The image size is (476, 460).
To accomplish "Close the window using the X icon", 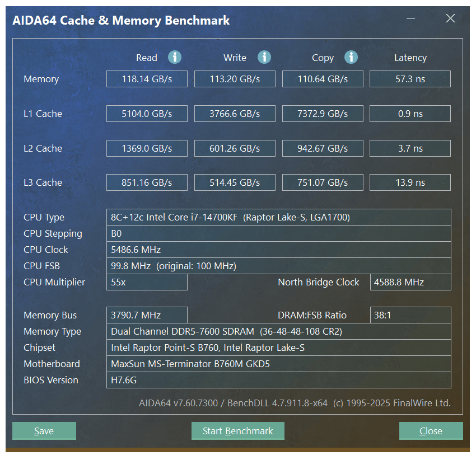I will [450, 18].
